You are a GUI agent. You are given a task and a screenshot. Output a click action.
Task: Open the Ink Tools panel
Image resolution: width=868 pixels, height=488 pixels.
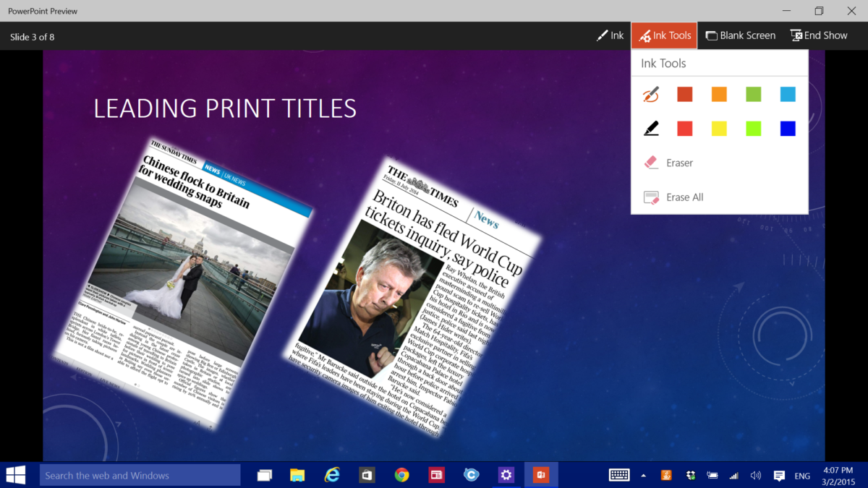point(663,35)
